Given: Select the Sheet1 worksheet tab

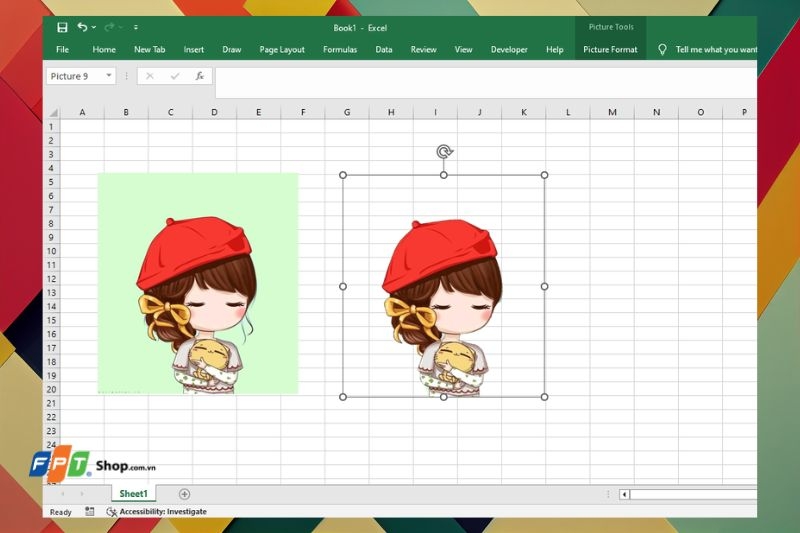Looking at the screenshot, I should pyautogui.click(x=133, y=494).
